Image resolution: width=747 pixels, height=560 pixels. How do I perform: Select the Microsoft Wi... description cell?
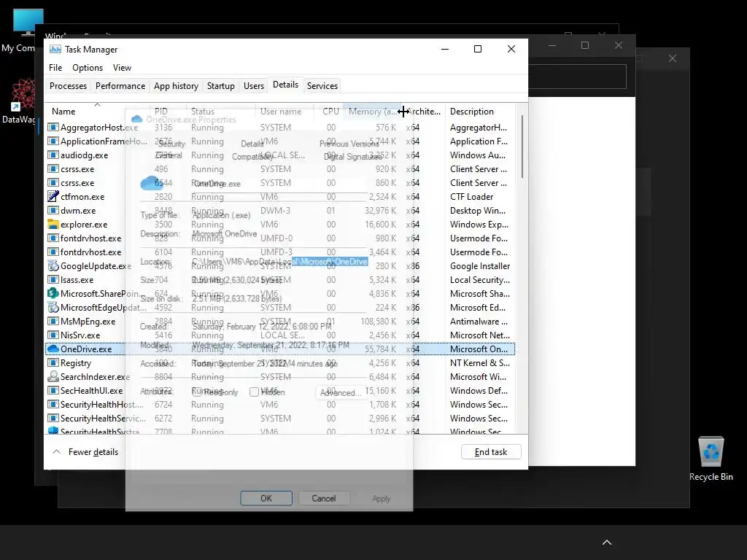point(480,376)
